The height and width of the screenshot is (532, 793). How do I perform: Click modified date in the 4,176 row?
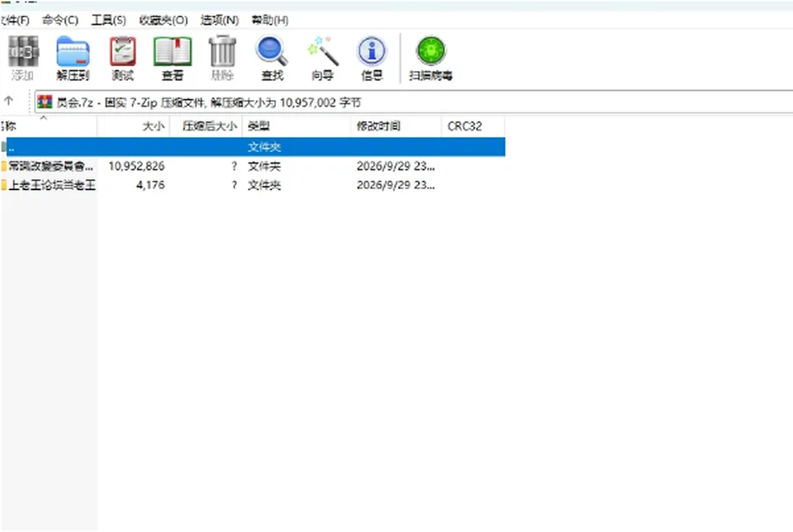pos(396,185)
